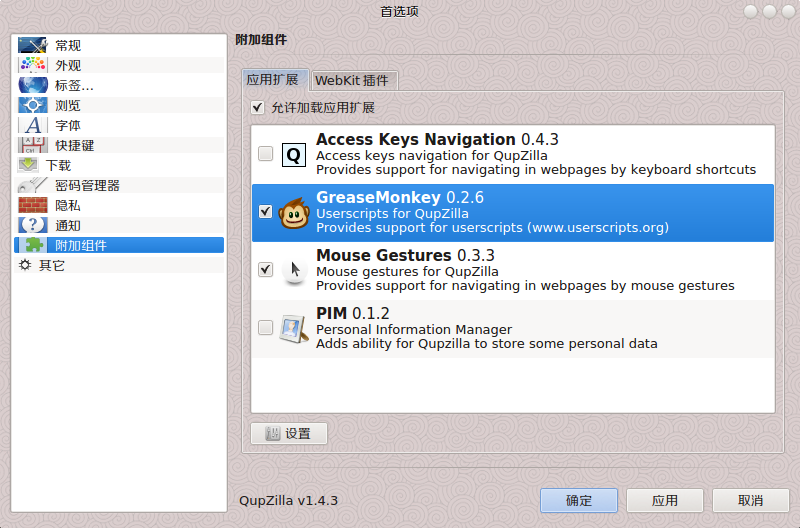This screenshot has width=800, height=528.
Task: Select the 下载 category label
Action: pyautogui.click(x=58, y=165)
